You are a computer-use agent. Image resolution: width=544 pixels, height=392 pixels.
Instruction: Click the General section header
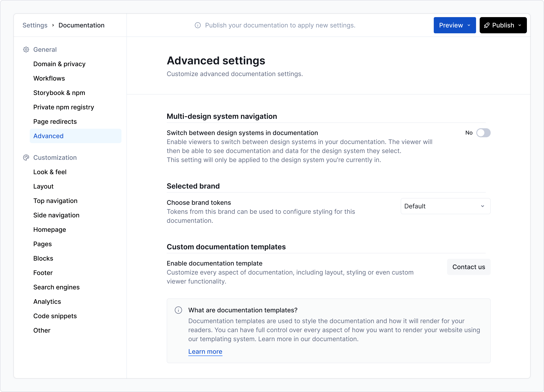pyautogui.click(x=45, y=50)
